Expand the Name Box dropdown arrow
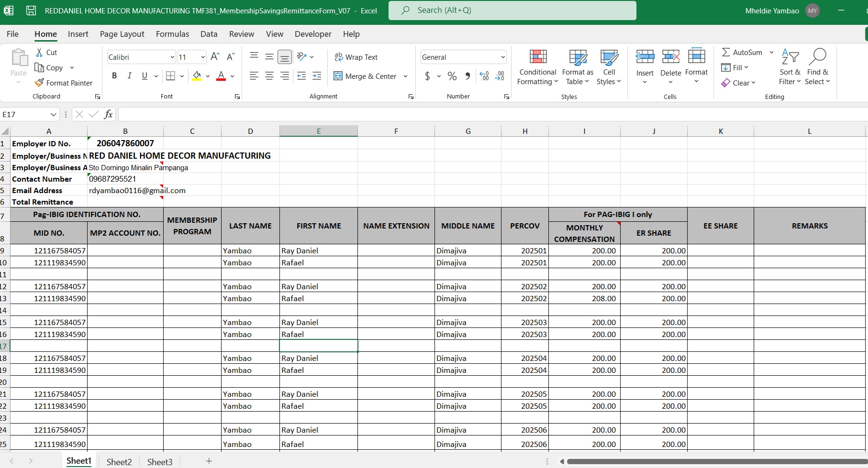This screenshot has height=468, width=868. (53, 114)
